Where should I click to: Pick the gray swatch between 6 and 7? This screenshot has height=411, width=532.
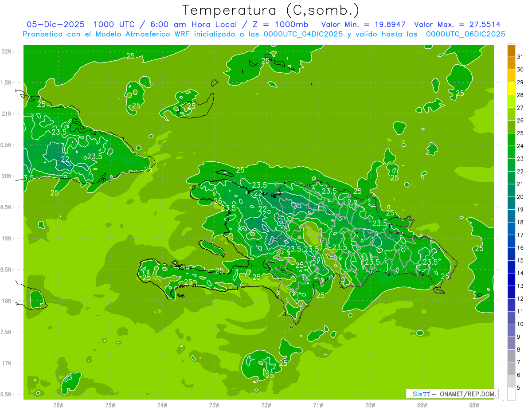point(511,368)
